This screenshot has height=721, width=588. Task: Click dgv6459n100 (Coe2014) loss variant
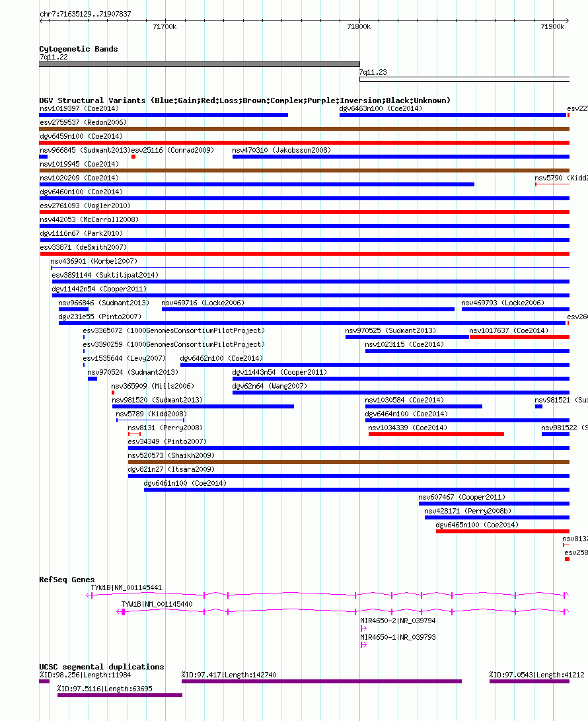tap(305, 143)
